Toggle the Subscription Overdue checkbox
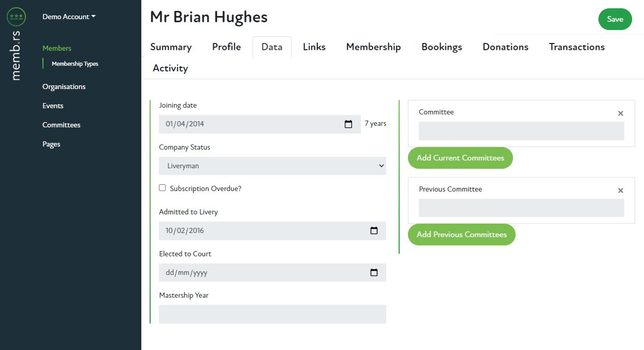The image size is (644, 350). coord(163,188)
